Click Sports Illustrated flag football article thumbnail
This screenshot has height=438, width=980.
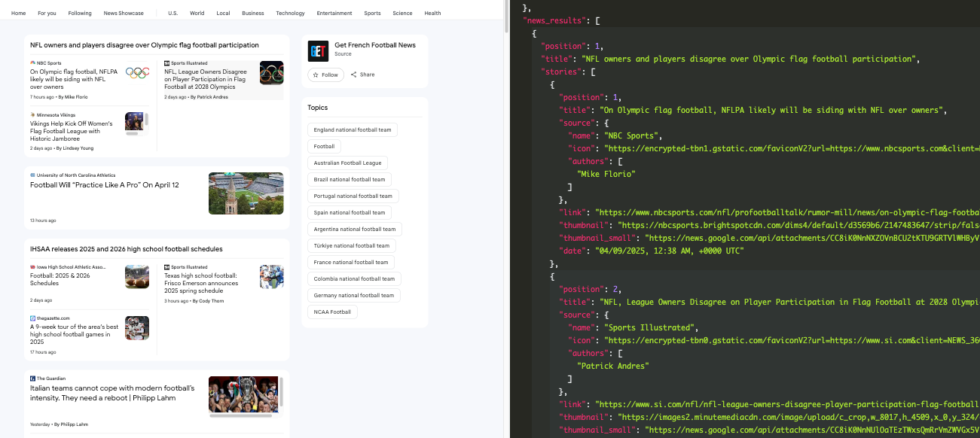271,73
